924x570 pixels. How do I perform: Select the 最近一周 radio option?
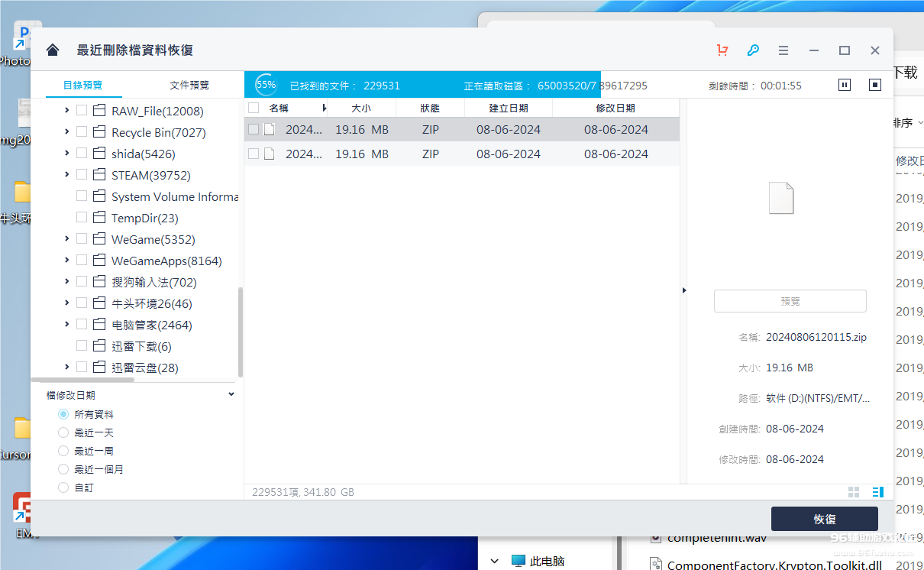coord(63,451)
